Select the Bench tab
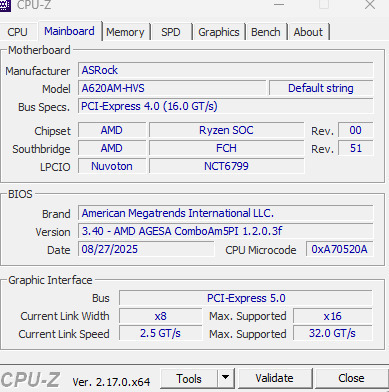Screen dimensions: 389x392 [x=266, y=32]
